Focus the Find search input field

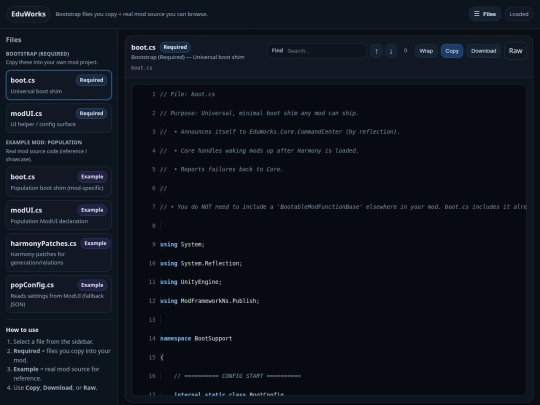[x=317, y=51]
